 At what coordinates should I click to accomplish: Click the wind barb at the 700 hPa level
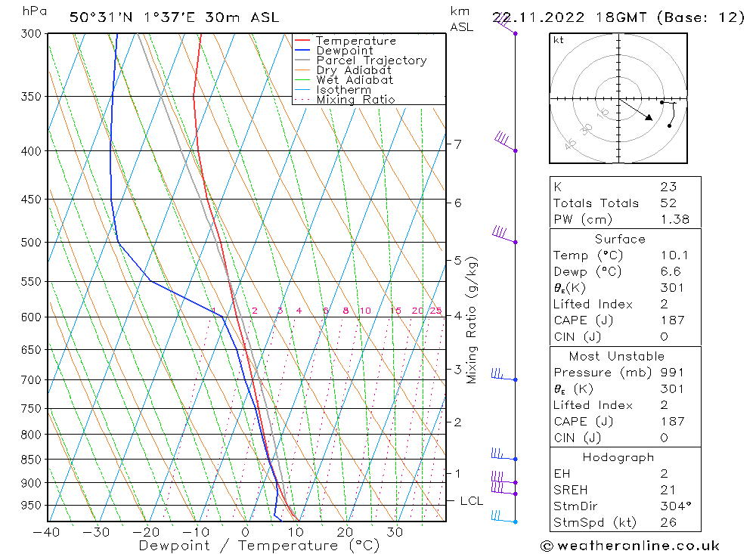click(504, 375)
